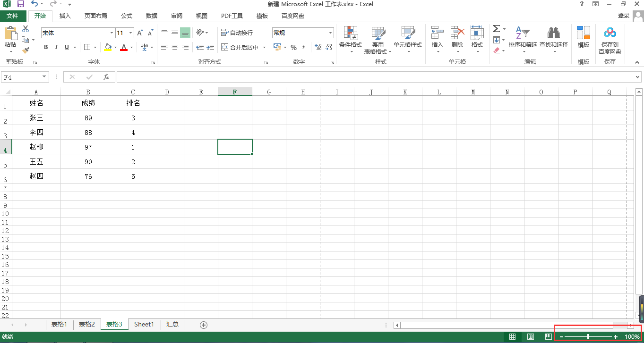Screen dimensions: 644x343
Task: Click the Conditional Formatting icon
Action: point(351,33)
